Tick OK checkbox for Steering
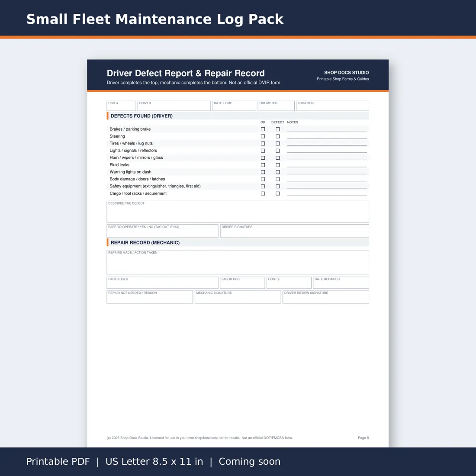 tap(263, 136)
